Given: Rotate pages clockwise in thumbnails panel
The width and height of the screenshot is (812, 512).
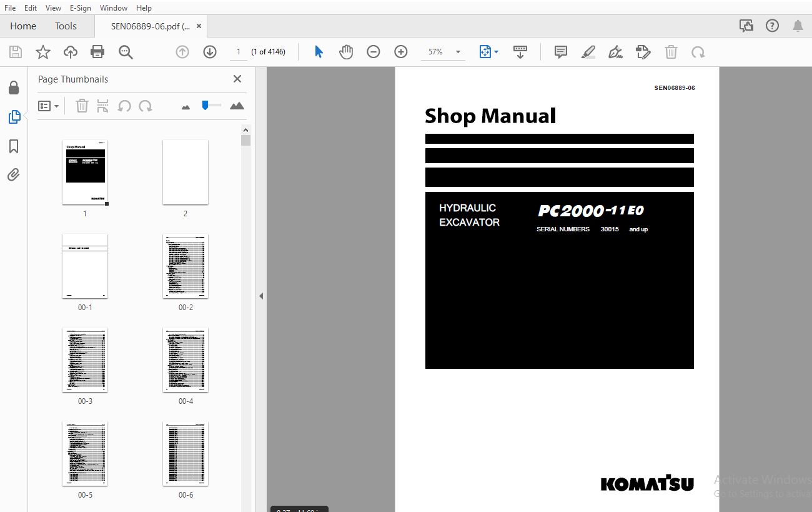Looking at the screenshot, I should coord(146,106).
